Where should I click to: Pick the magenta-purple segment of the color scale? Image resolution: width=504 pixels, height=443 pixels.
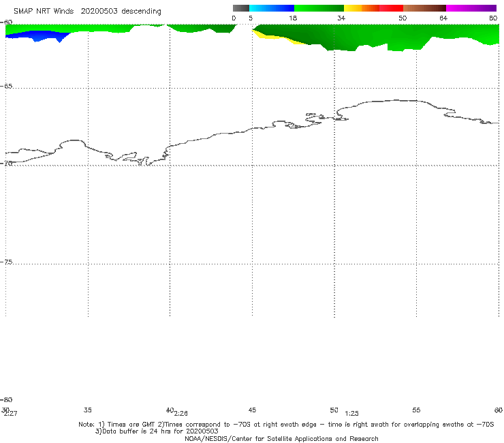[x=471, y=8]
